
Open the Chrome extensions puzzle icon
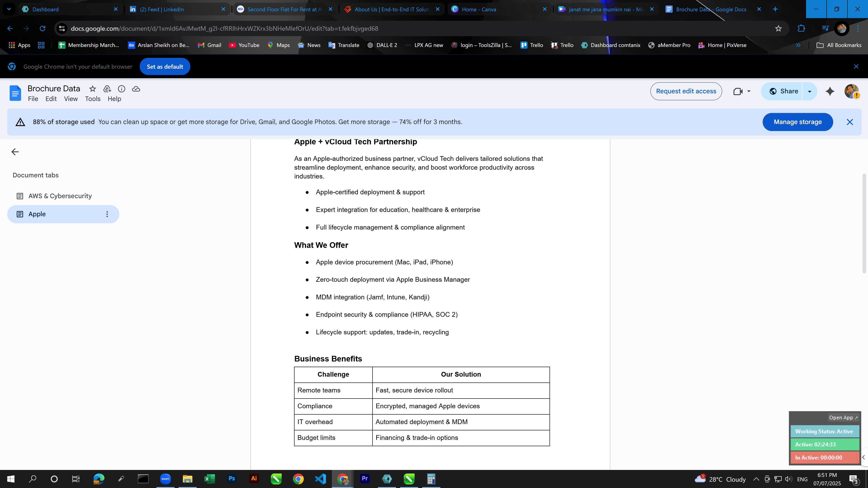coord(802,29)
